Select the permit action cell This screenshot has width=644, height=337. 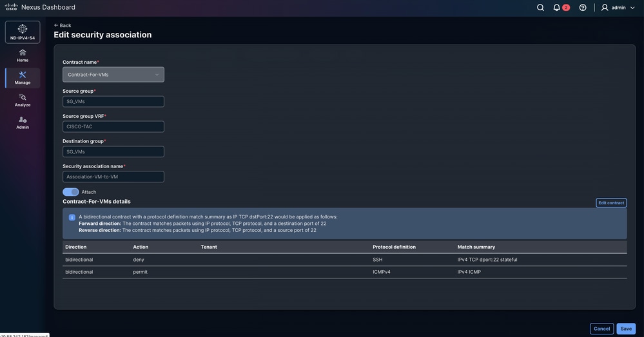(140, 272)
